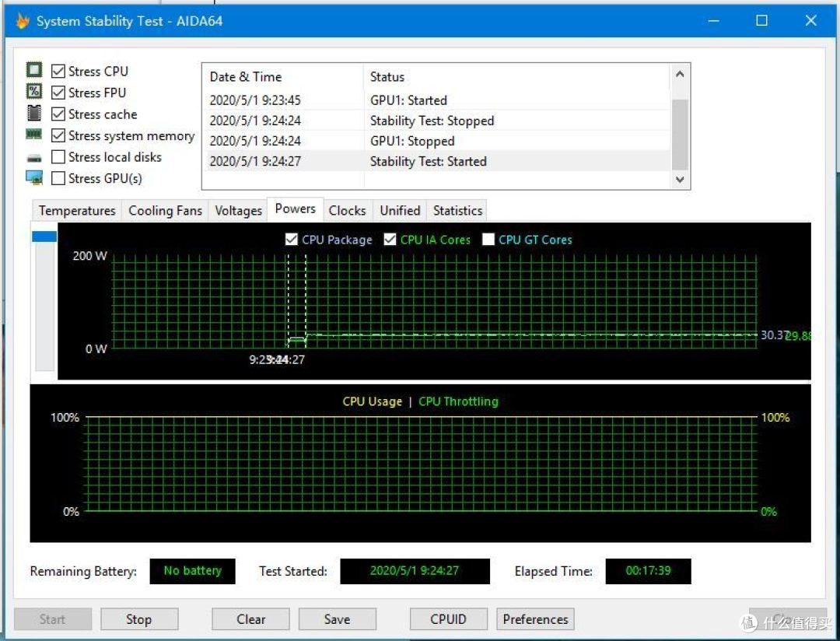
Task: Enable the CPU GT Cores graph checkbox
Action: (x=488, y=240)
